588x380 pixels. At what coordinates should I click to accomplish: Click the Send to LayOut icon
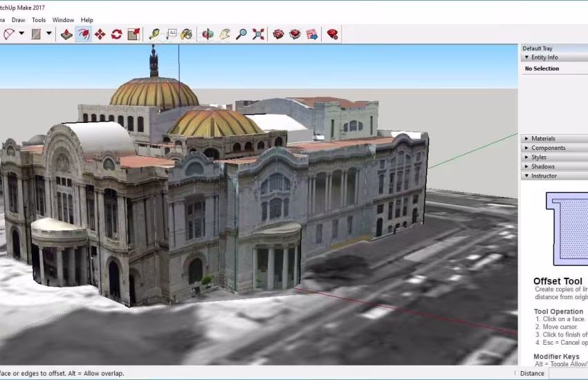[312, 35]
